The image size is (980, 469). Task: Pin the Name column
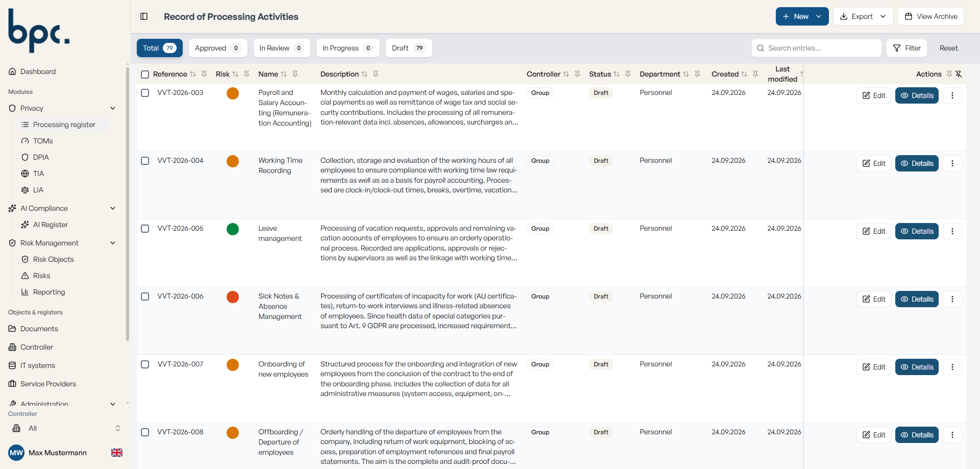(295, 74)
